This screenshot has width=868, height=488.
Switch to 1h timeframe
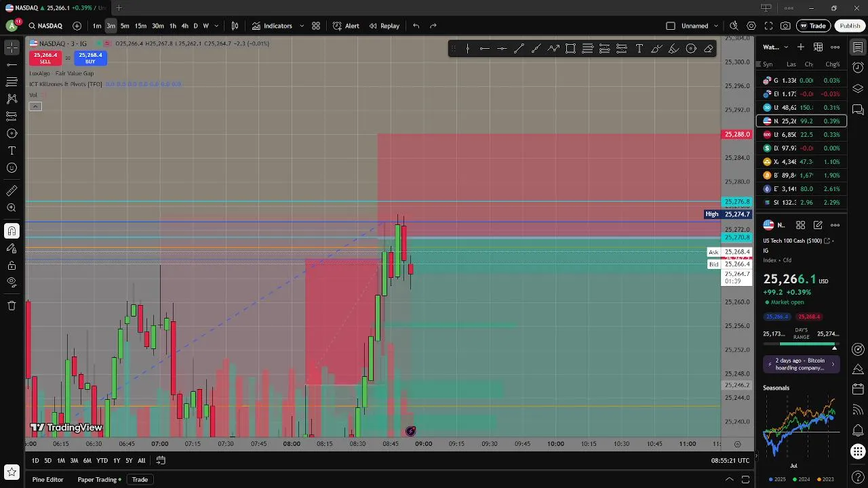click(173, 26)
